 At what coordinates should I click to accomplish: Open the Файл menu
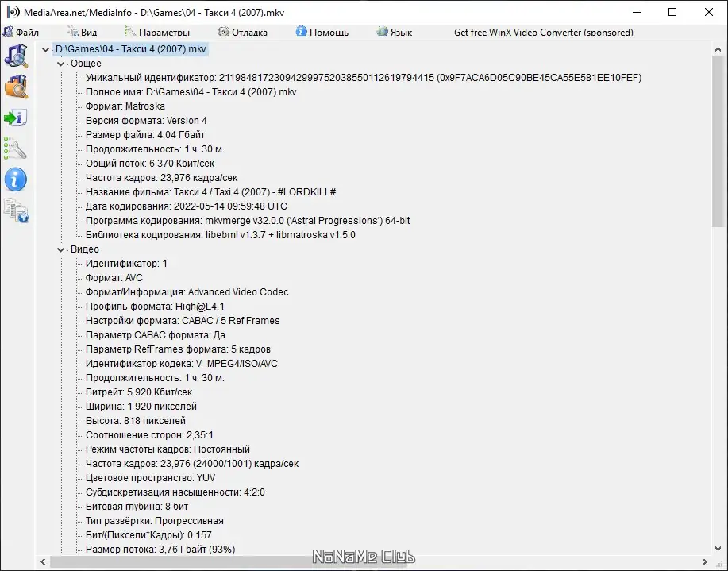21,32
